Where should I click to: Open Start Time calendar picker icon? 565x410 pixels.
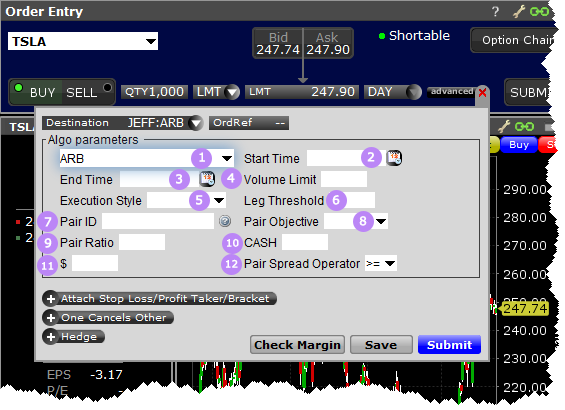click(x=394, y=158)
